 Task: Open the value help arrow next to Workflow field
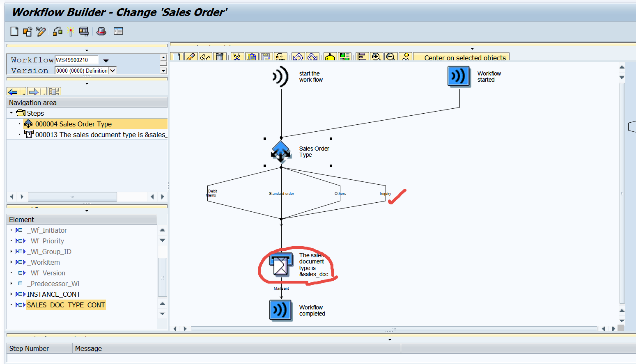tap(106, 60)
